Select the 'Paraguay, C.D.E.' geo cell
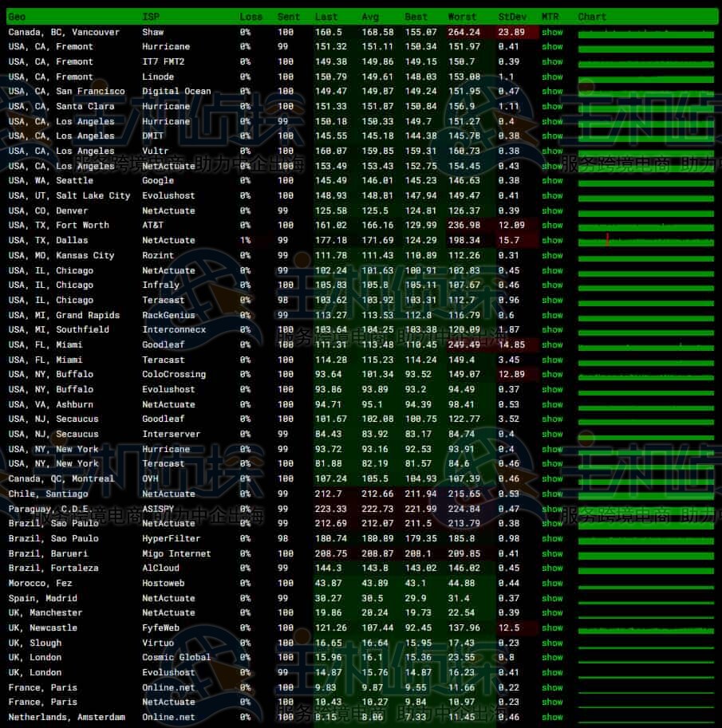The width and height of the screenshot is (722, 728). [49, 509]
